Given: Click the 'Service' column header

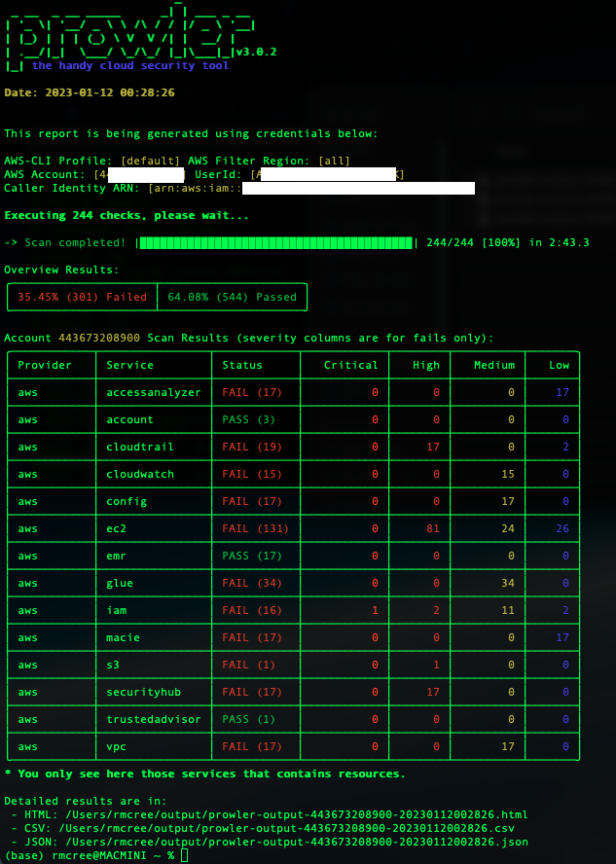Looking at the screenshot, I should (x=130, y=365).
